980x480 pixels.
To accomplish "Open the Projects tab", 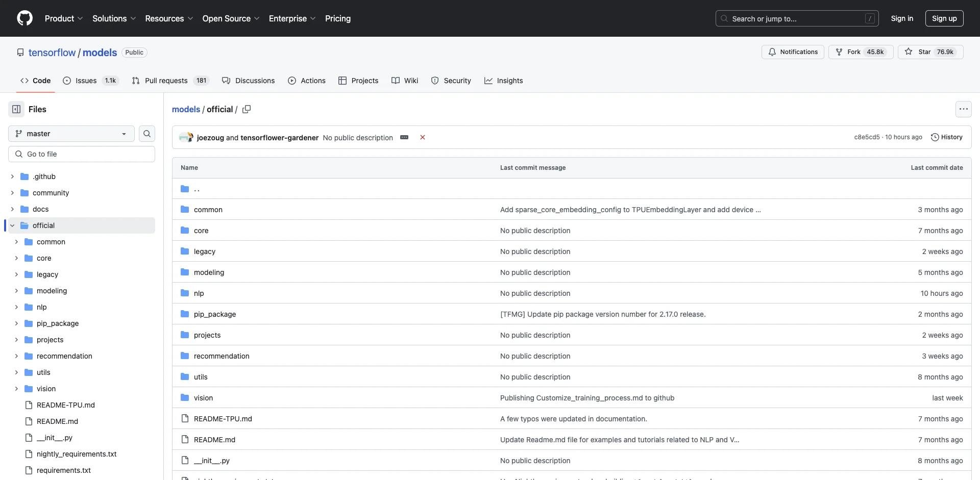I will [x=358, y=81].
